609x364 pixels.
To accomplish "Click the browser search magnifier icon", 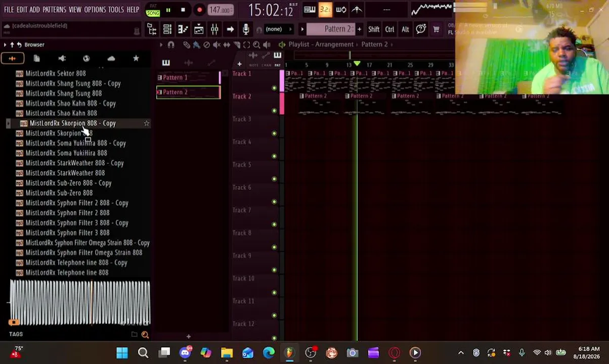I will (x=145, y=334).
